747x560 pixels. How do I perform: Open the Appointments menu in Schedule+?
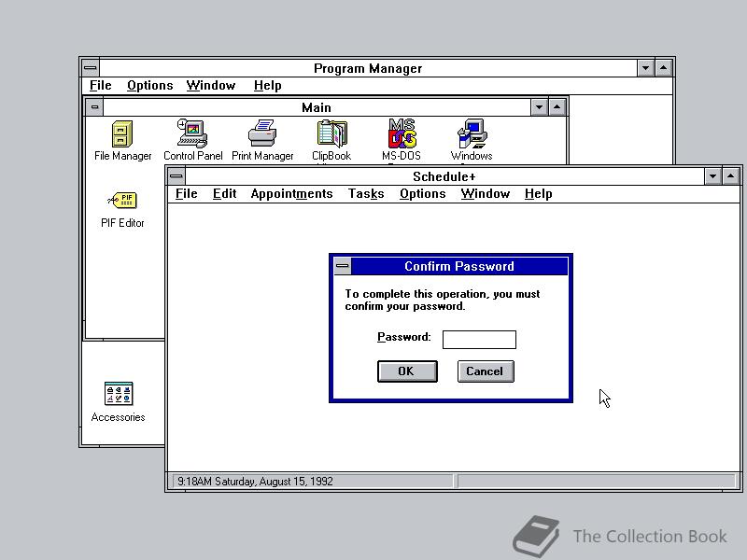tap(291, 194)
